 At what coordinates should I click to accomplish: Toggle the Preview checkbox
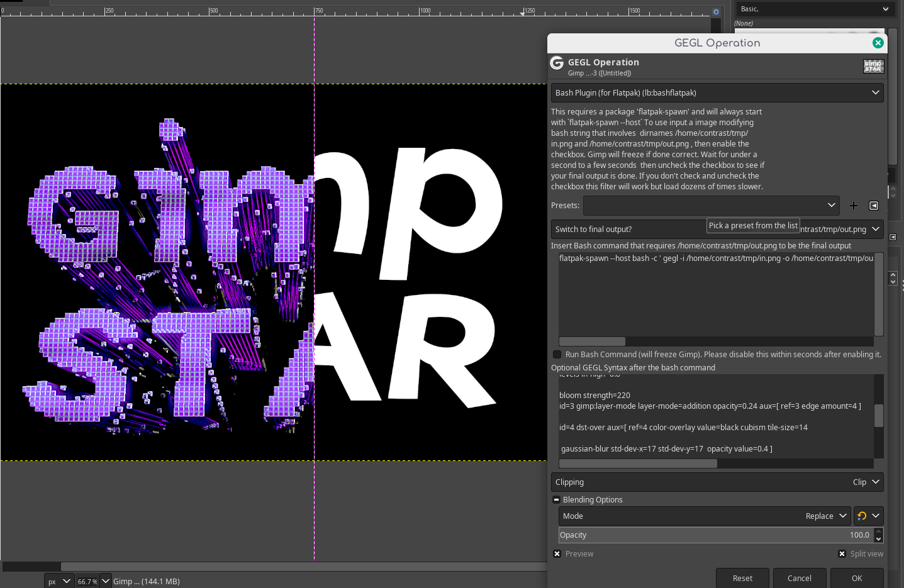(557, 554)
